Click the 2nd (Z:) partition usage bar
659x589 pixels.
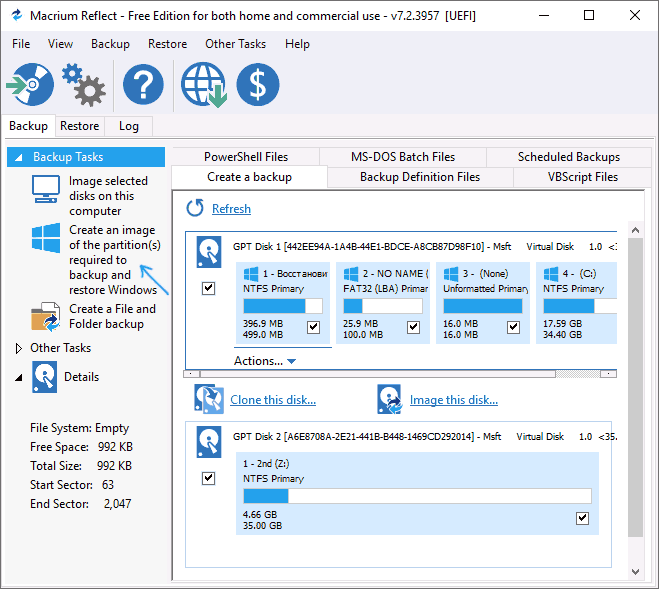pyautogui.click(x=417, y=496)
